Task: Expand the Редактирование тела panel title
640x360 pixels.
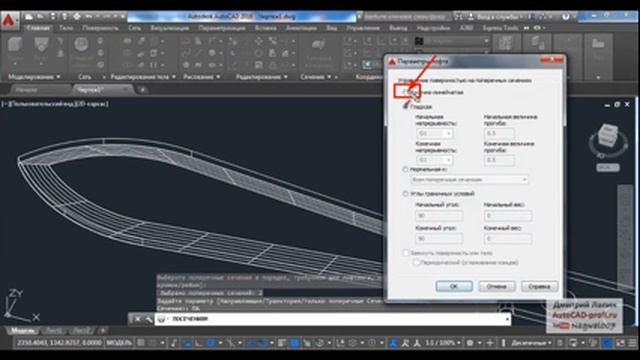Action: click(x=143, y=77)
